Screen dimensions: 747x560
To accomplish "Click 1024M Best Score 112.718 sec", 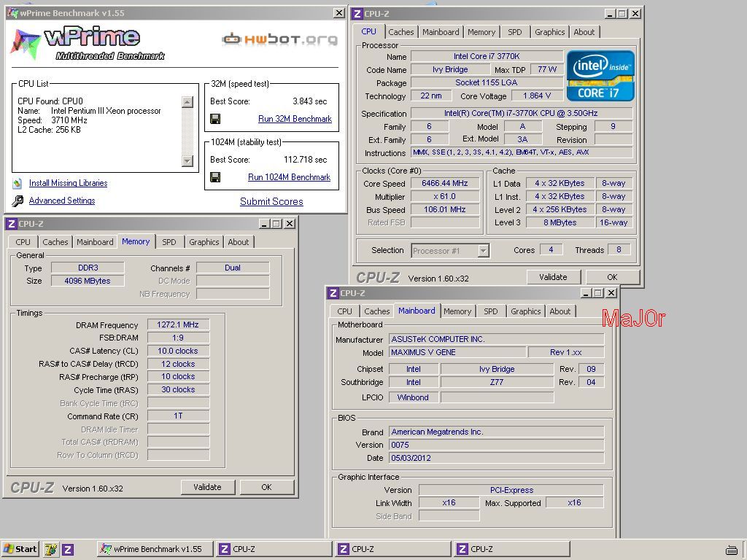I will point(306,160).
